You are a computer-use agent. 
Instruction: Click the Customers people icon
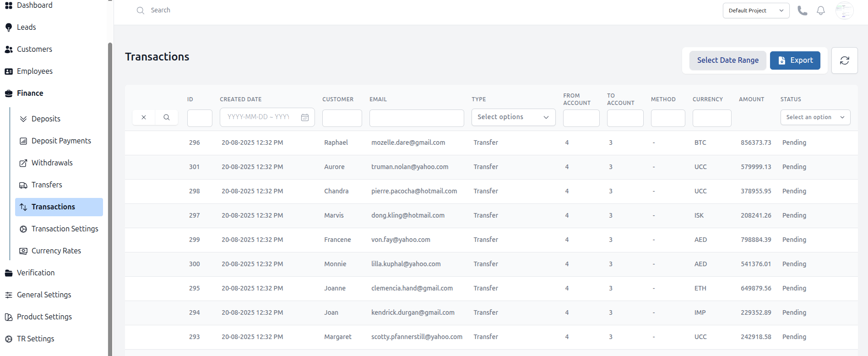pyautogui.click(x=9, y=49)
